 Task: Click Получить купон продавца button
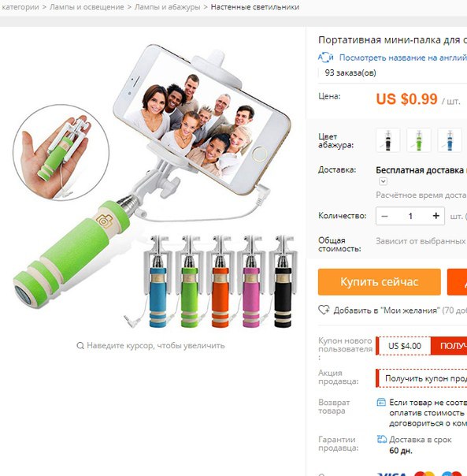[x=421, y=378]
